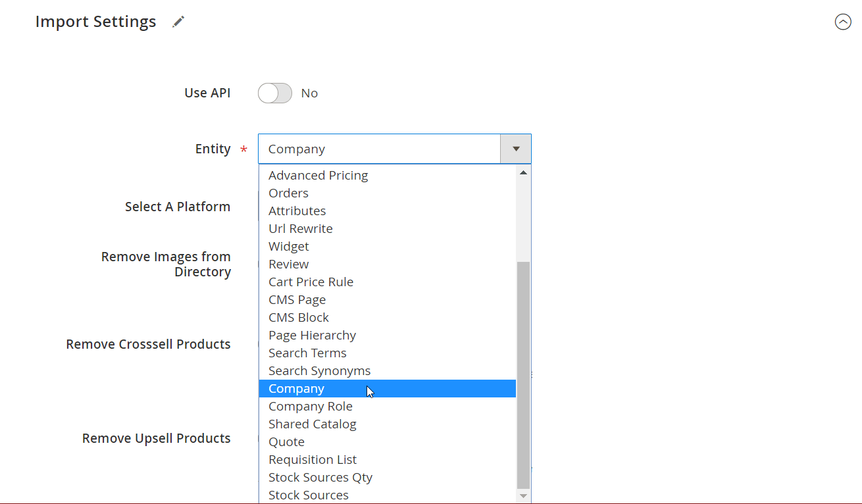Click the highlighted Company option
The image size is (862, 504).
click(x=387, y=388)
